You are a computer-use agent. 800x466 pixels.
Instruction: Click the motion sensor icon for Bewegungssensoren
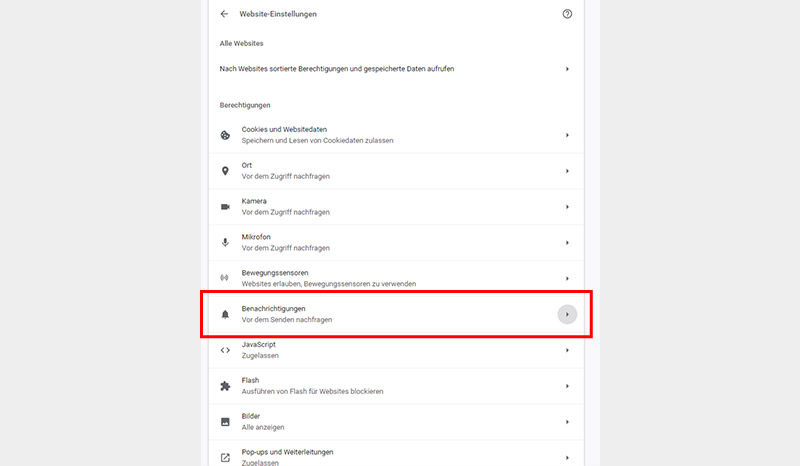224,278
